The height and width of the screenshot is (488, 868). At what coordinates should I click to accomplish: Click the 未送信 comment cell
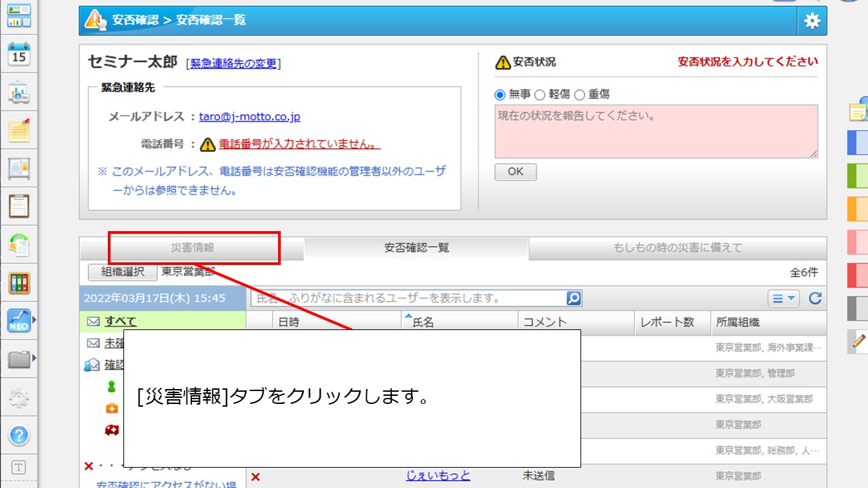538,476
